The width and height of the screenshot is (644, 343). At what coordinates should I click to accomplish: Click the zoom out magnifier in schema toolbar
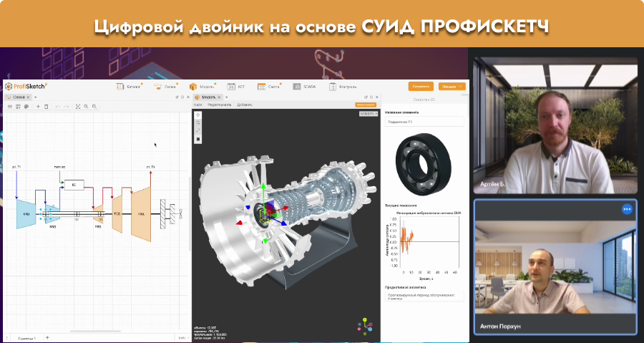tap(94, 107)
